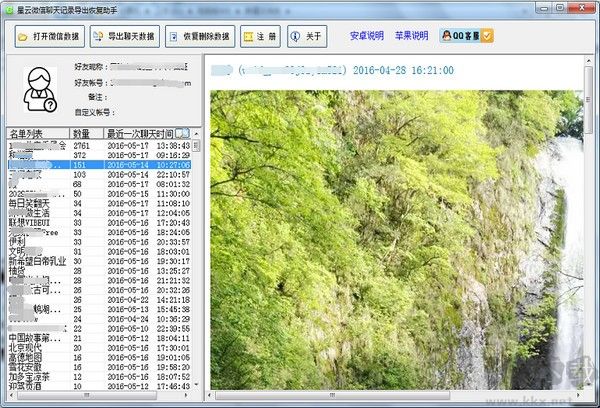The image size is (600, 408).
Task: Select the row with count 372
Action: (99, 155)
